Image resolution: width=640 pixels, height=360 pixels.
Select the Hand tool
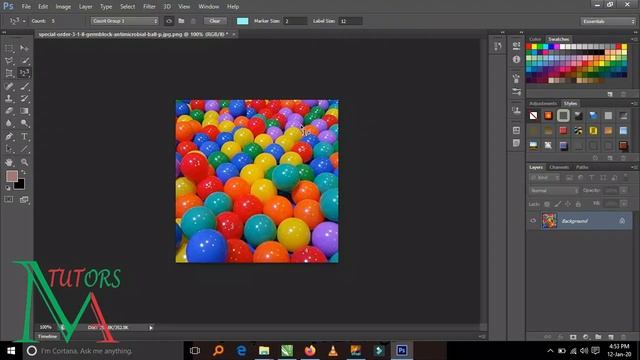click(9, 162)
